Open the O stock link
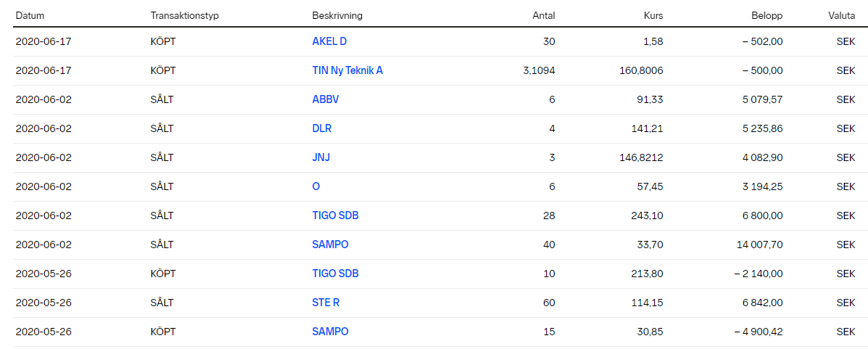This screenshot has height=349, width=868. coord(316,186)
